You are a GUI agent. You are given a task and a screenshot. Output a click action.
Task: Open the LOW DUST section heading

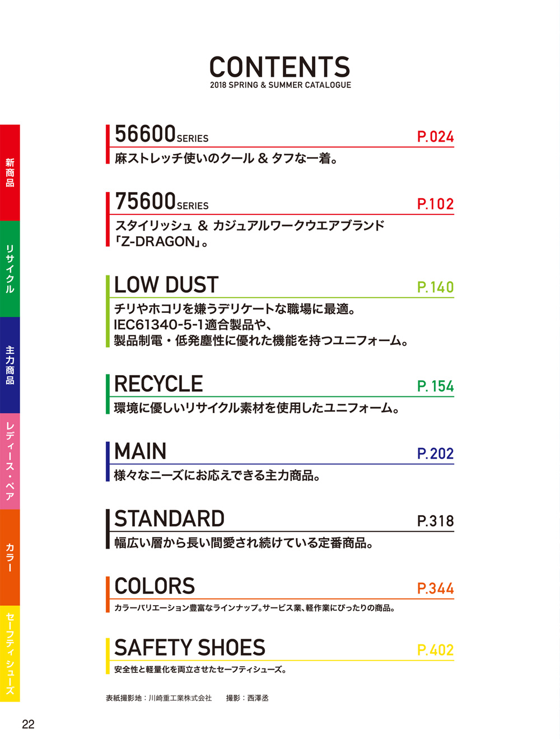click(x=166, y=285)
